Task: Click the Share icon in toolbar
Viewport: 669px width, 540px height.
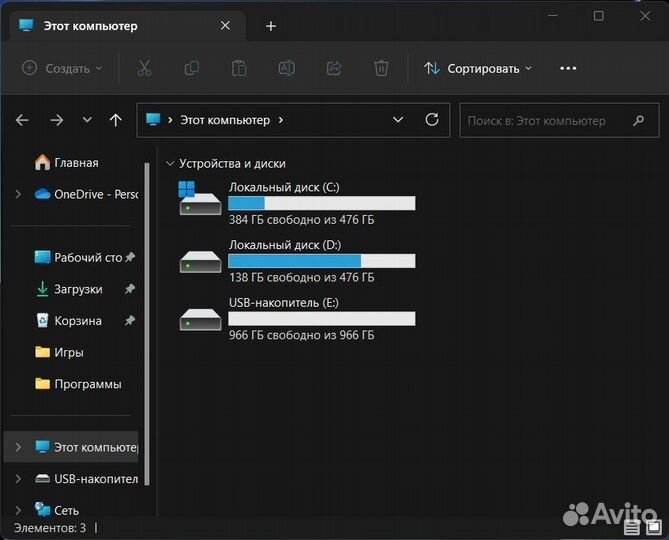Action: 334,68
